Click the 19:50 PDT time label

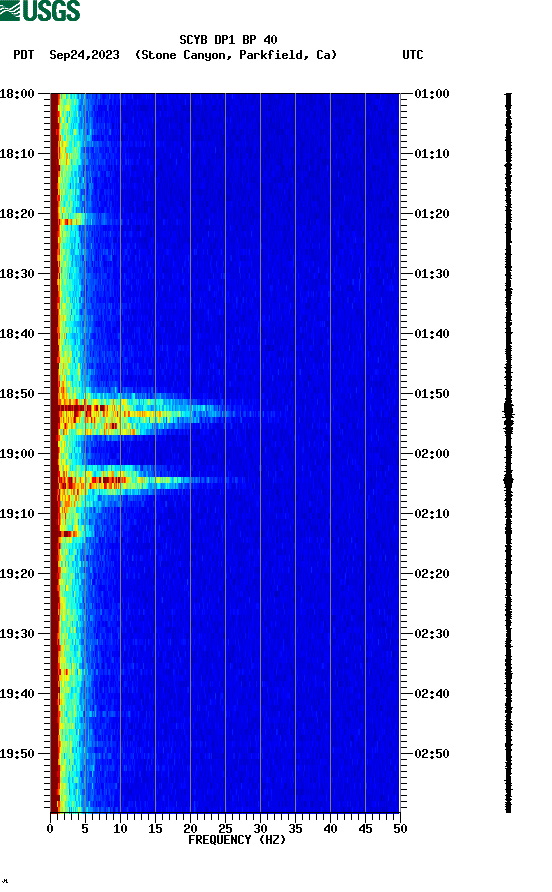17,754
